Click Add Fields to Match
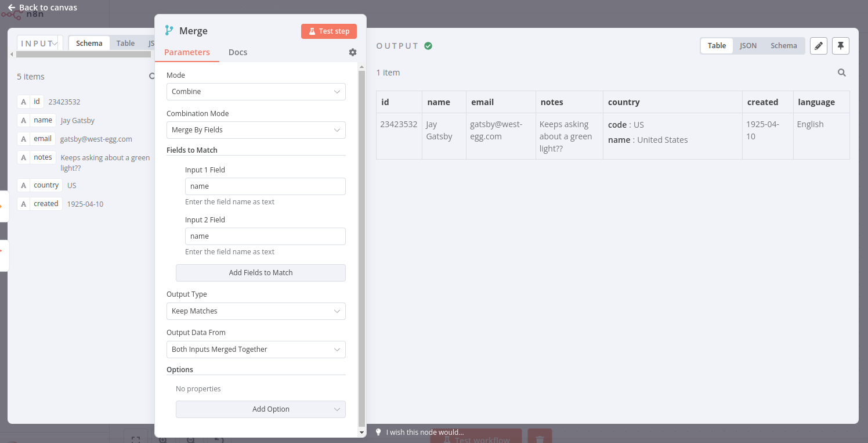Screen dimensions: 868x443 point(260,272)
